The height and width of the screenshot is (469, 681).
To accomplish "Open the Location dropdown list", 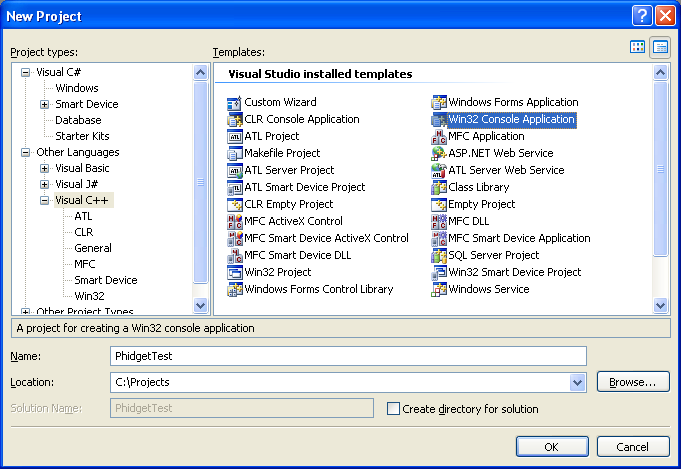I will point(577,383).
